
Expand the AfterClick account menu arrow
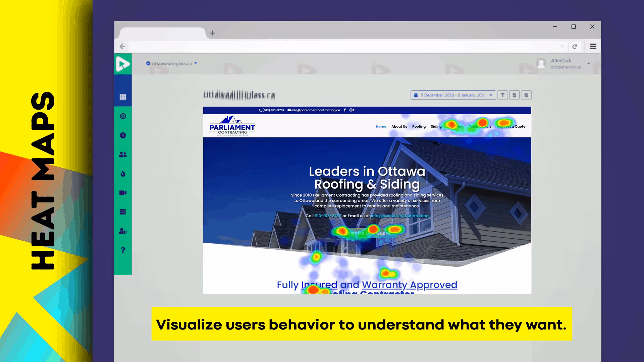click(588, 63)
